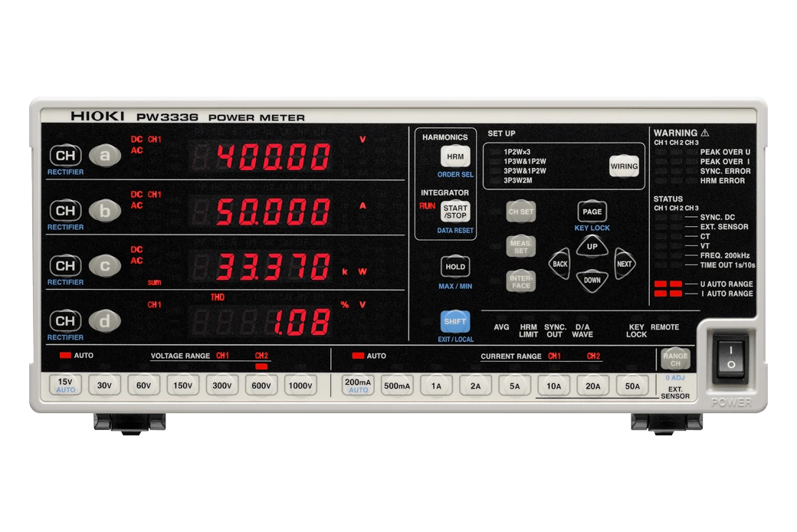
Task: Tap the CH SET key
Action: coord(521,212)
